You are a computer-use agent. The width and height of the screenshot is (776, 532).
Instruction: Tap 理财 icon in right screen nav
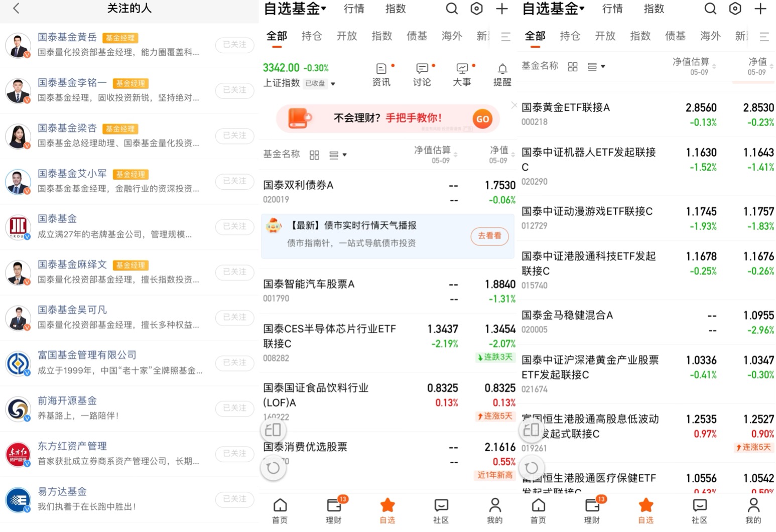(x=592, y=511)
